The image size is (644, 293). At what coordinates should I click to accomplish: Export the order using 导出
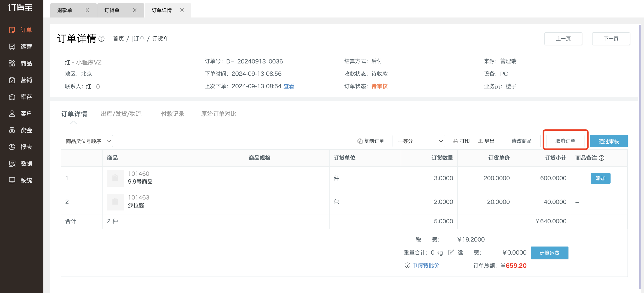point(486,141)
